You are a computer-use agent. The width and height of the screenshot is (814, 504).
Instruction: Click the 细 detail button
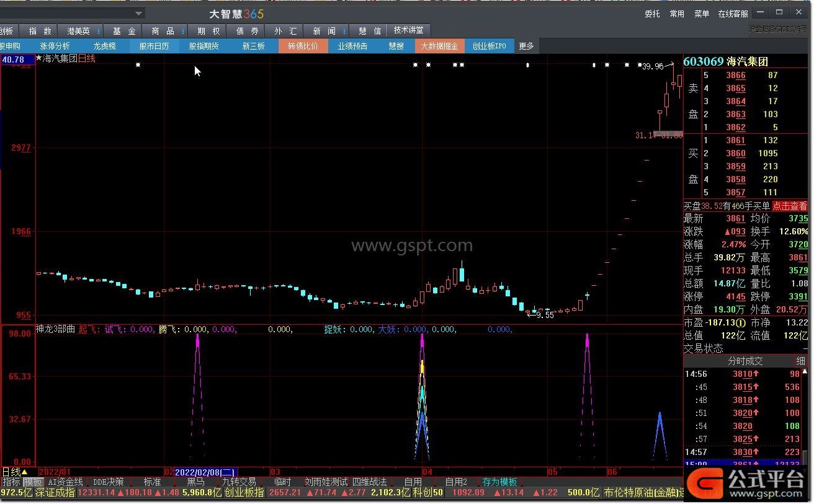[x=801, y=361]
